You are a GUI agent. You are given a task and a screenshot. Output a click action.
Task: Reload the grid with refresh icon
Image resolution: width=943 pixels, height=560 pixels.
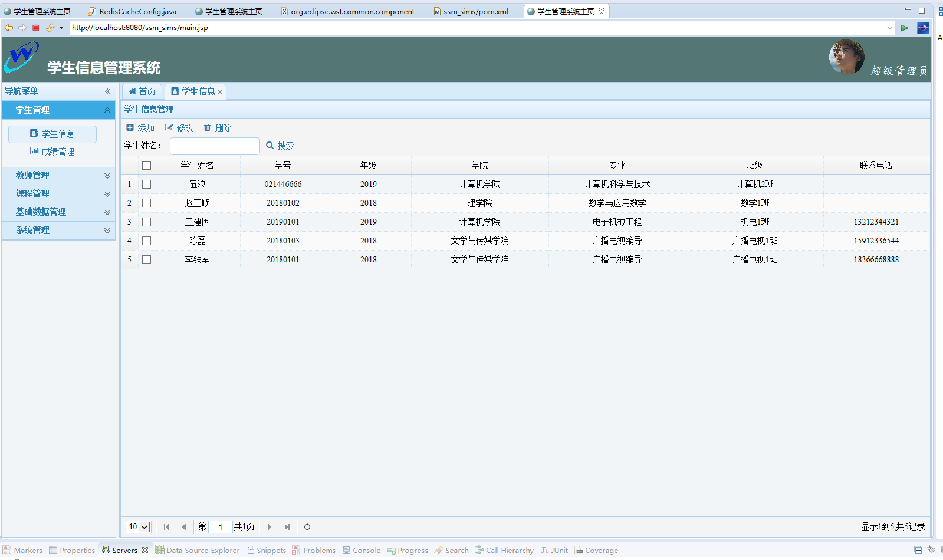coord(307,527)
